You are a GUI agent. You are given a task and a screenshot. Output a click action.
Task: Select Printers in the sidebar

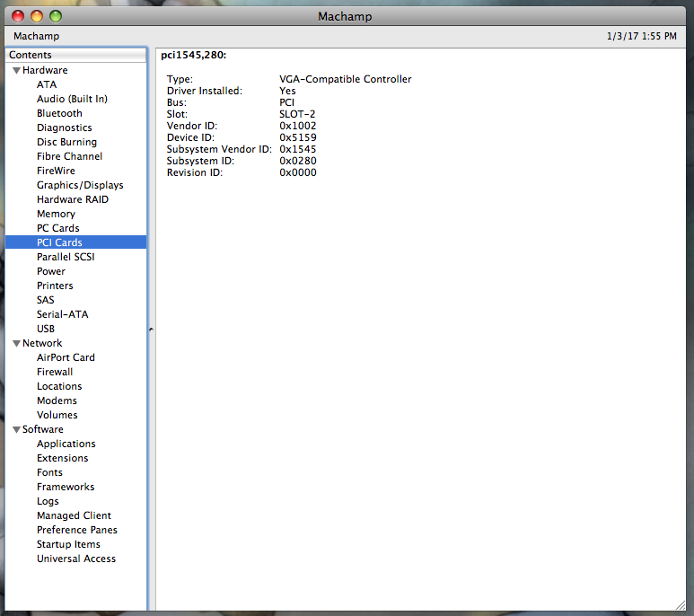point(55,286)
